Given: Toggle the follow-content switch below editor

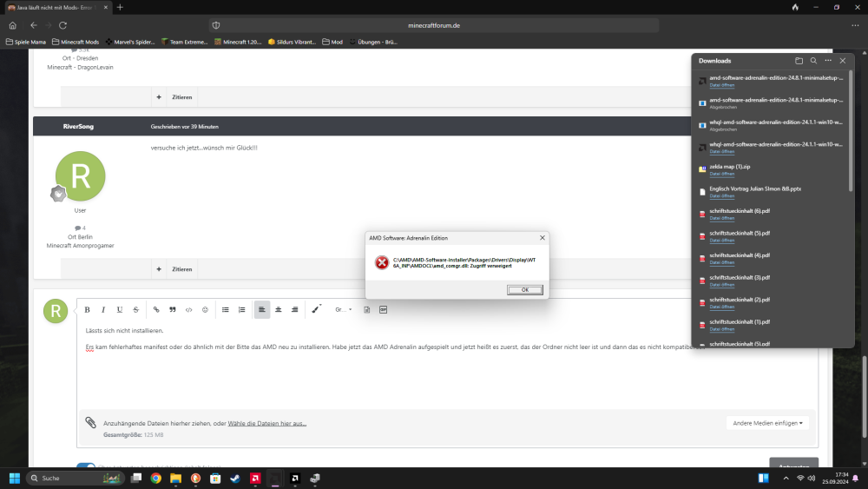Looking at the screenshot, I should pos(86,466).
